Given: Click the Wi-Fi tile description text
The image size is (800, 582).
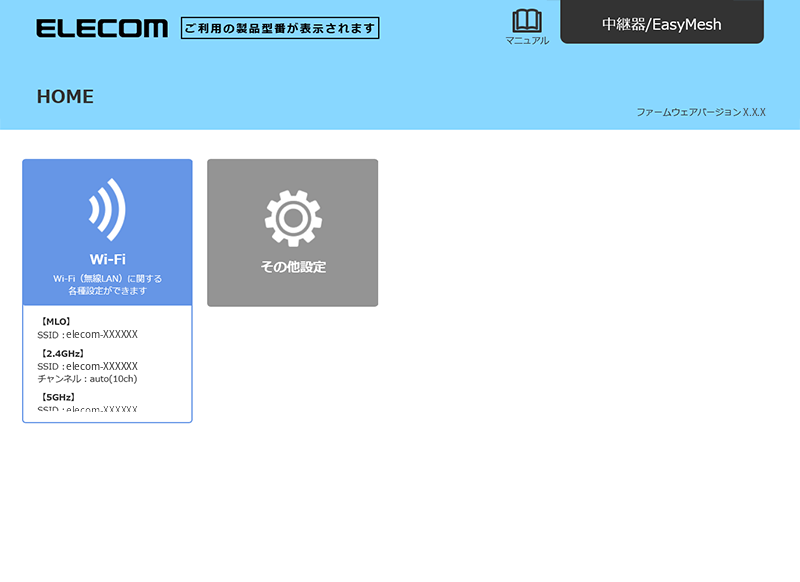Looking at the screenshot, I should coord(107,285).
